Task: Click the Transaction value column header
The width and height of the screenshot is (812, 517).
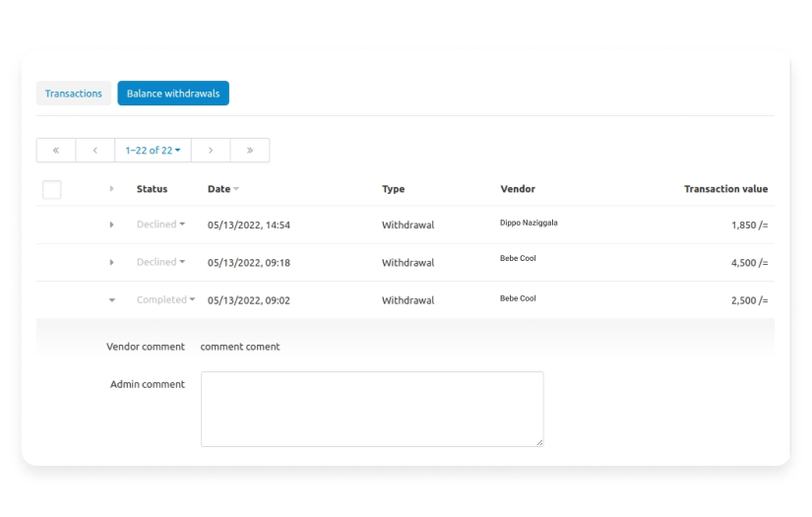Action: (x=725, y=189)
